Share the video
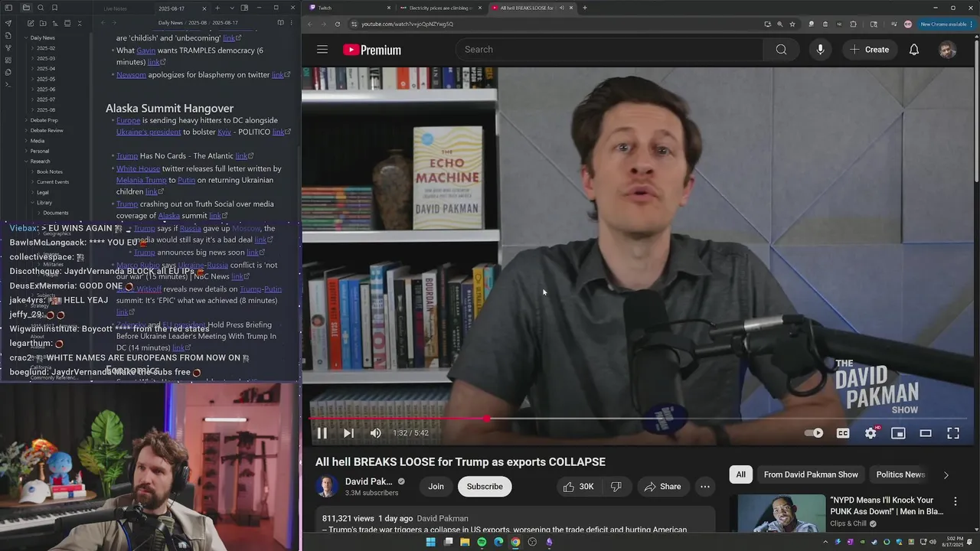Image resolution: width=980 pixels, height=551 pixels. tap(662, 487)
